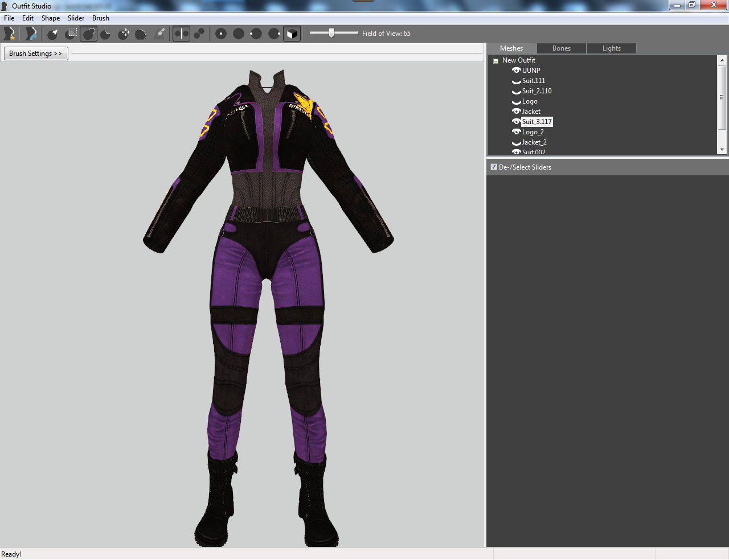Switch to front view icon
This screenshot has width=729, height=560.
221,34
